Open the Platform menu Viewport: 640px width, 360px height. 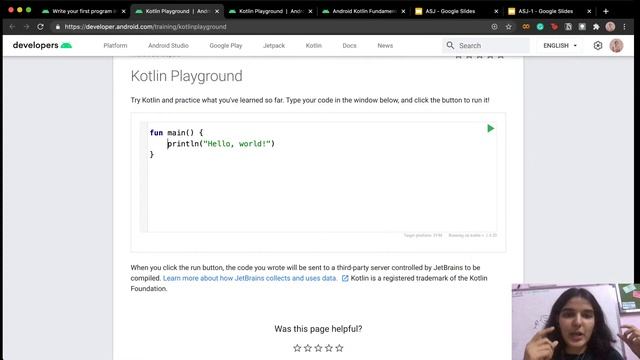tap(115, 45)
